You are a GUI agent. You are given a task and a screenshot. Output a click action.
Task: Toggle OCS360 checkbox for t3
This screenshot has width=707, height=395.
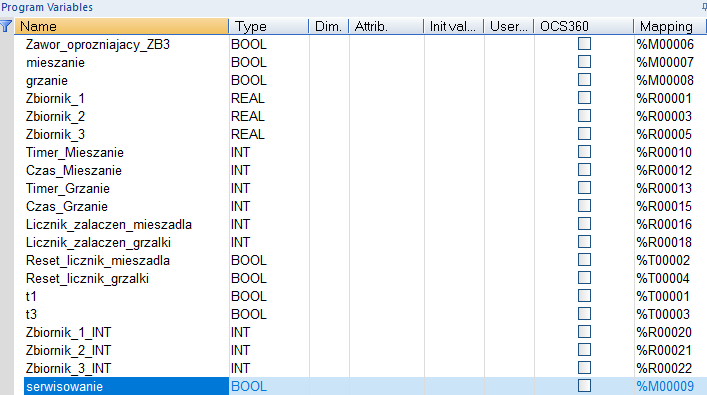pos(584,314)
